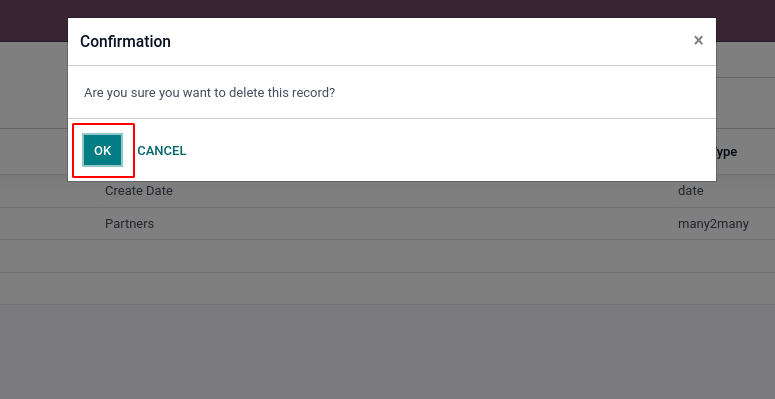The width and height of the screenshot is (775, 399).
Task: Click the delete record question text
Action: coord(210,92)
